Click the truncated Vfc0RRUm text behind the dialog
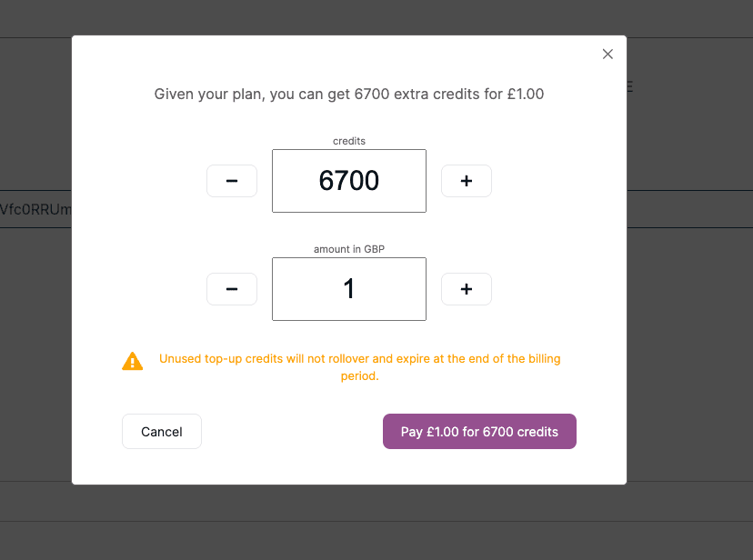The height and width of the screenshot is (560, 753). tap(33, 209)
